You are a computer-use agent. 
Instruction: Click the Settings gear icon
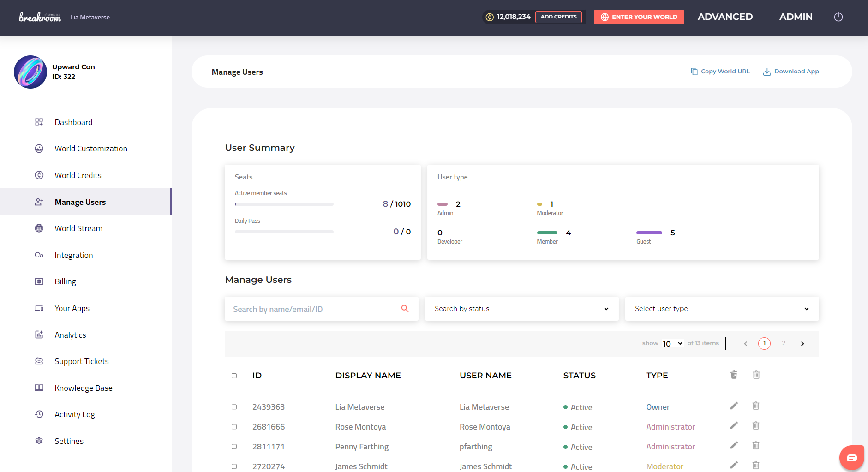[39, 441]
